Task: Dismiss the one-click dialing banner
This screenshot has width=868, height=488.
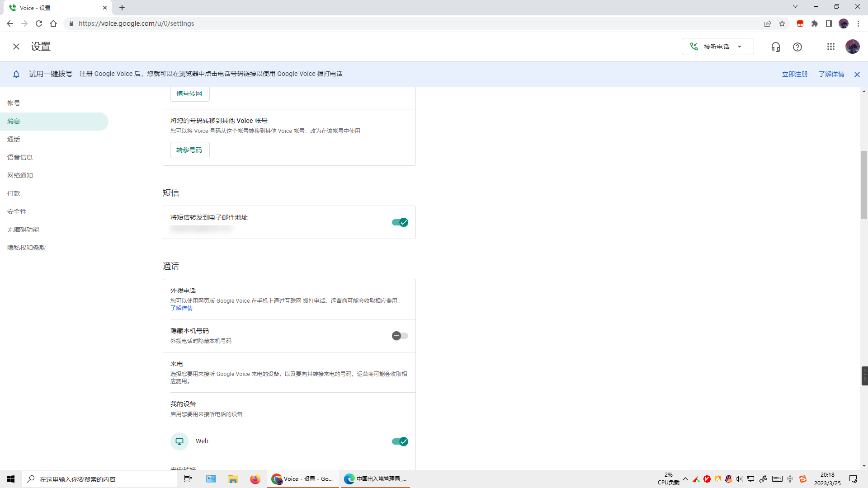Action: [x=857, y=75]
